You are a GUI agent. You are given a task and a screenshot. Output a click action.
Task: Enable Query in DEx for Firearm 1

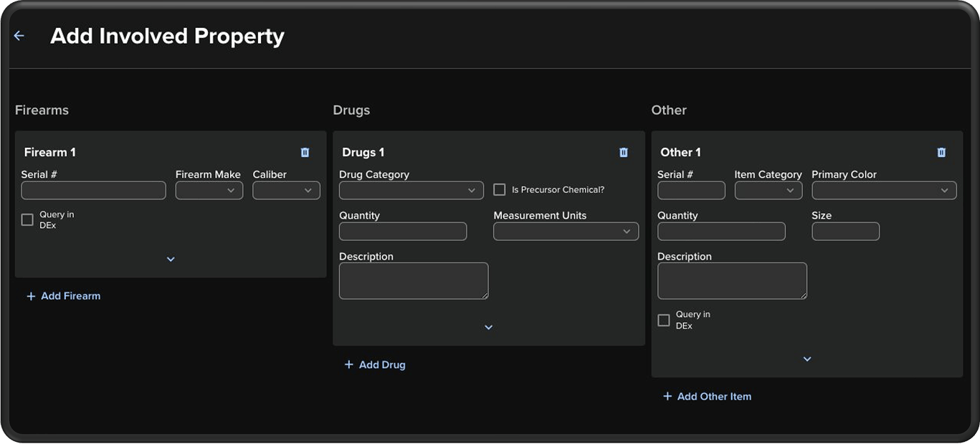27,219
